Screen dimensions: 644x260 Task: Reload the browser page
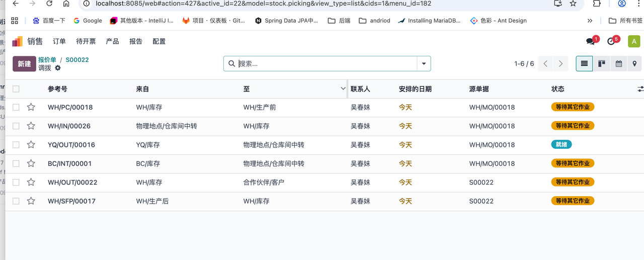point(49,4)
